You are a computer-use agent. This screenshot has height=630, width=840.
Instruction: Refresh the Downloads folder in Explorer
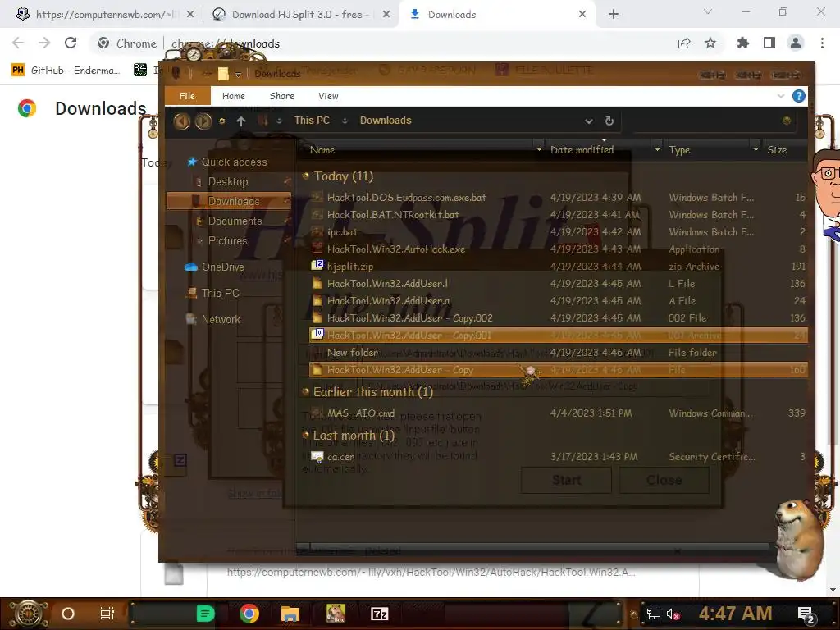(x=609, y=121)
